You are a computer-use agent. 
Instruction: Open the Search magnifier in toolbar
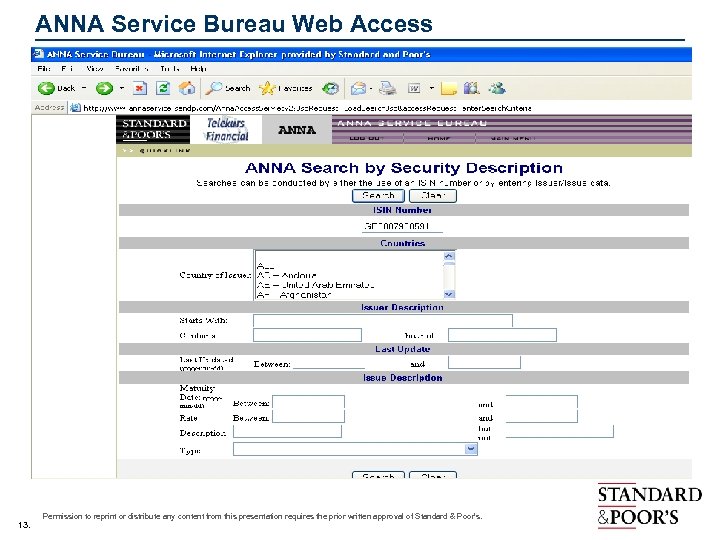coord(214,88)
